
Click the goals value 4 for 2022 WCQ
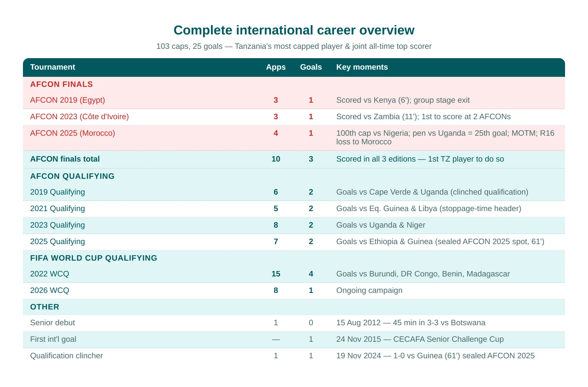(311, 274)
